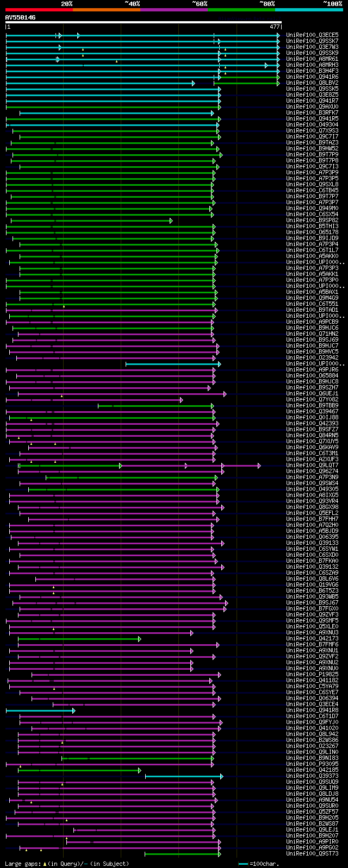Viewport: 348px width, 868px height.
Task: Click the white query sequence bar
Action: pyautogui.click(x=144, y=22)
